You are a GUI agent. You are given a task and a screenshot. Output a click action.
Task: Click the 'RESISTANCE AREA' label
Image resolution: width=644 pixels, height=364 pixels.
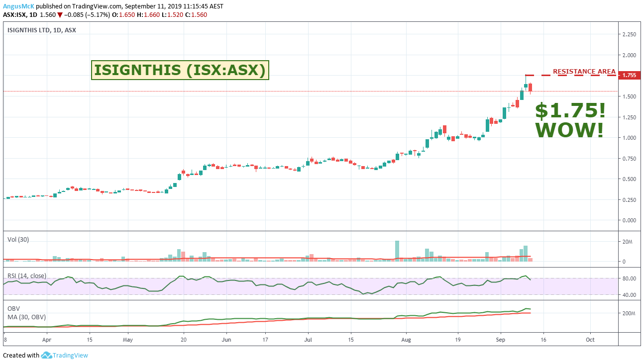point(584,71)
